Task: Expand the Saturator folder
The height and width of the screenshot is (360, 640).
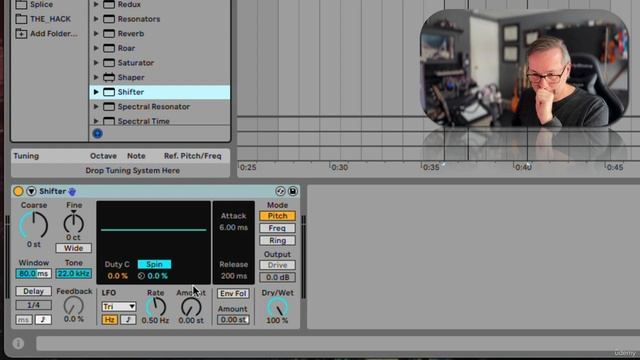Action: pos(96,63)
